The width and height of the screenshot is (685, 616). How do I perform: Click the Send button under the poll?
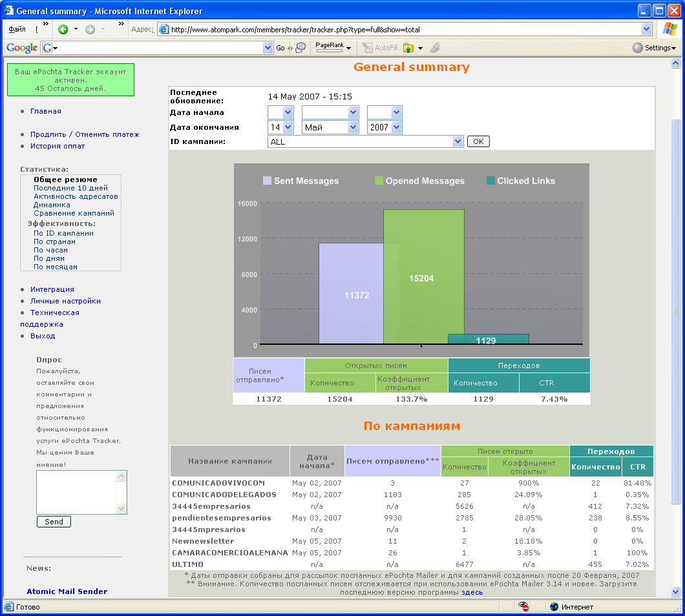[54, 522]
